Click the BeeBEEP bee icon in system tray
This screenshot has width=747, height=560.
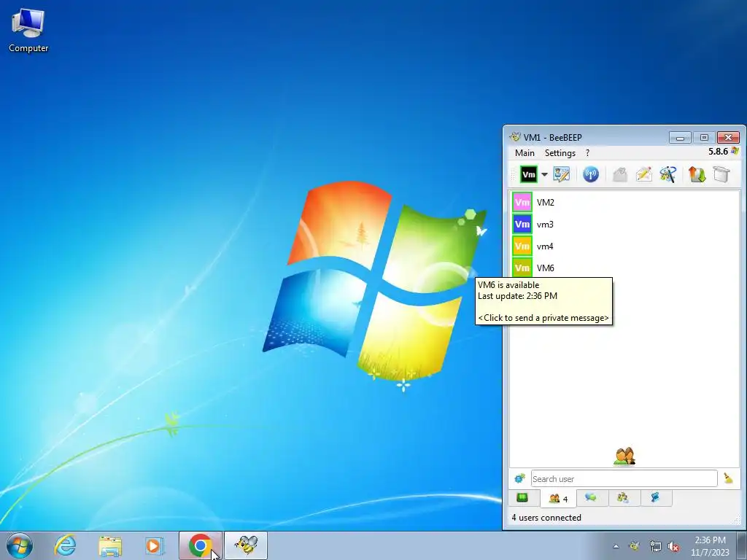(634, 546)
